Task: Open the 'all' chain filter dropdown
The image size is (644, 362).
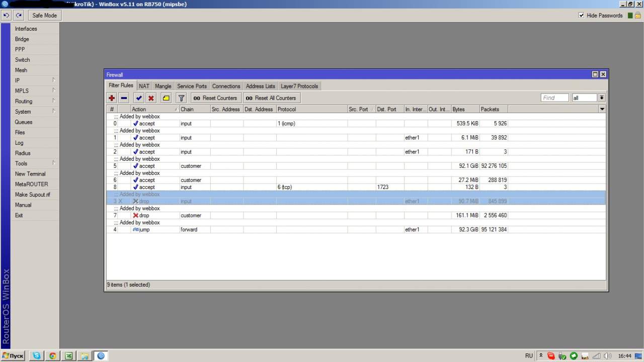Action: coord(601,98)
